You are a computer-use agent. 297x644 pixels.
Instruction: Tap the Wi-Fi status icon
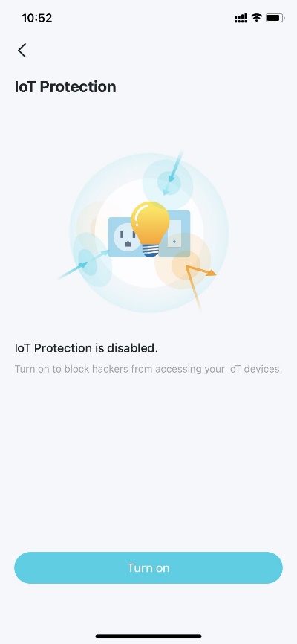click(x=257, y=18)
